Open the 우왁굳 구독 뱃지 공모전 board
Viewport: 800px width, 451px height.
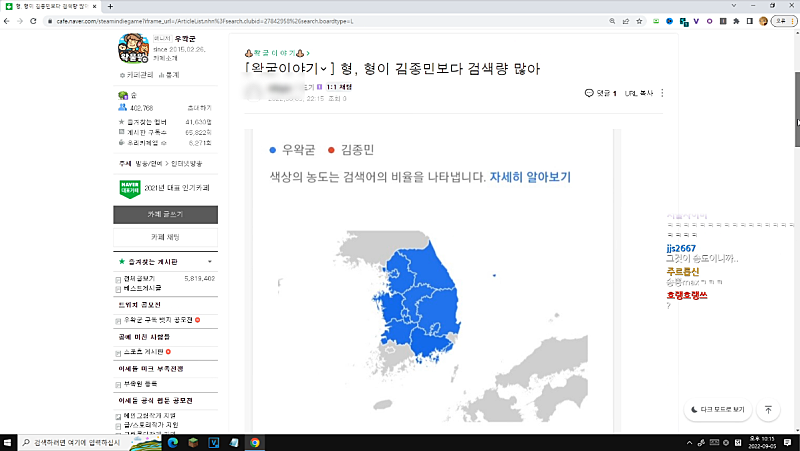158,320
